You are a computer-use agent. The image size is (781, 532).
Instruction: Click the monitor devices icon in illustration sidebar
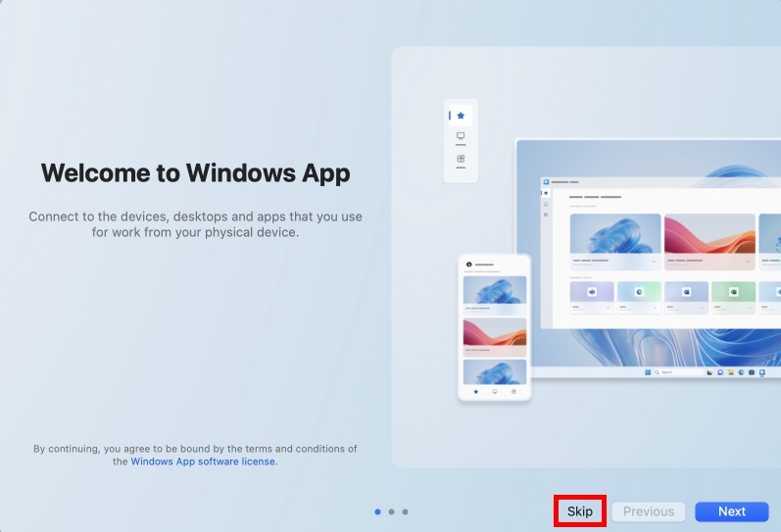[461, 136]
